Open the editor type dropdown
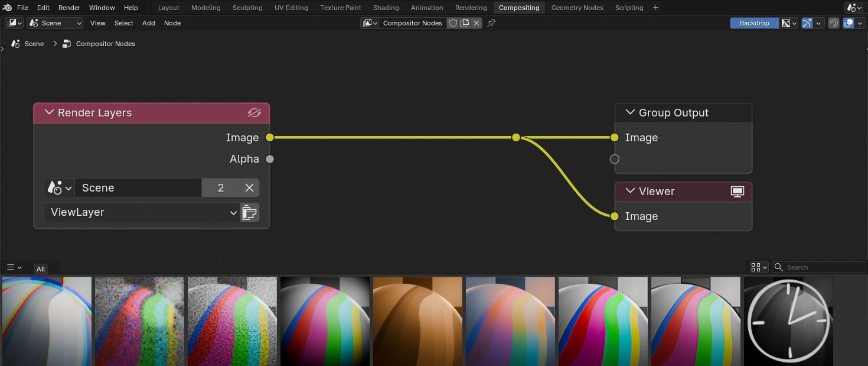Image resolution: width=868 pixels, height=366 pixels. click(x=15, y=23)
